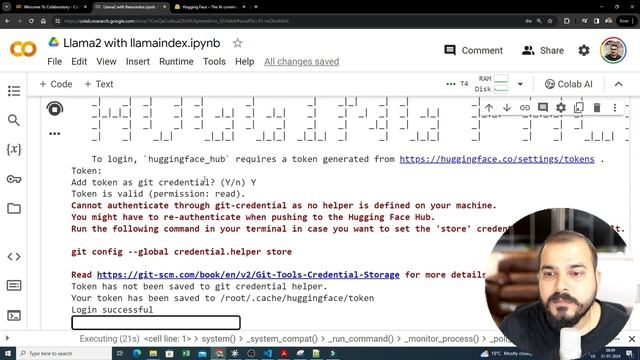Add a new Code cell
The image size is (640, 360).
click(56, 84)
